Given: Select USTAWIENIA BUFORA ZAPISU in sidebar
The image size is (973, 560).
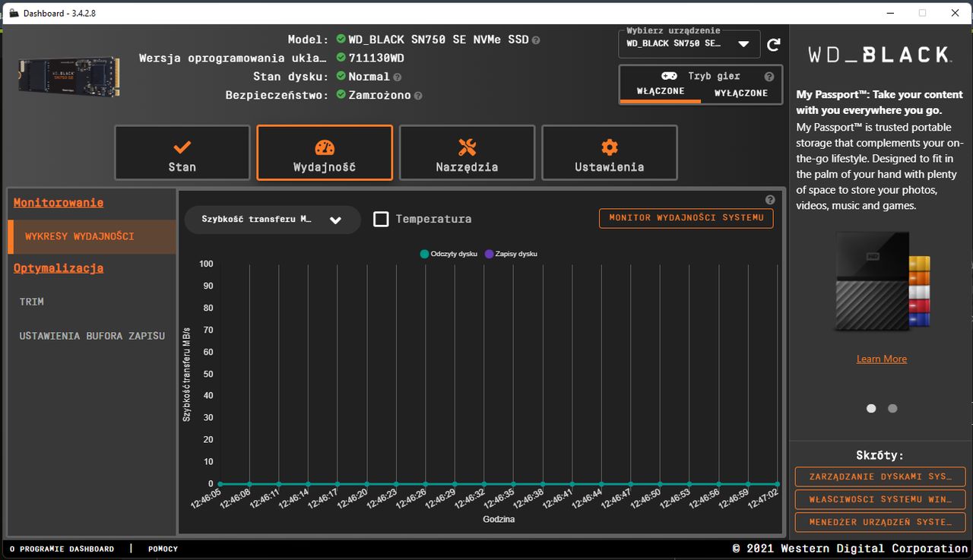Looking at the screenshot, I should [x=92, y=336].
